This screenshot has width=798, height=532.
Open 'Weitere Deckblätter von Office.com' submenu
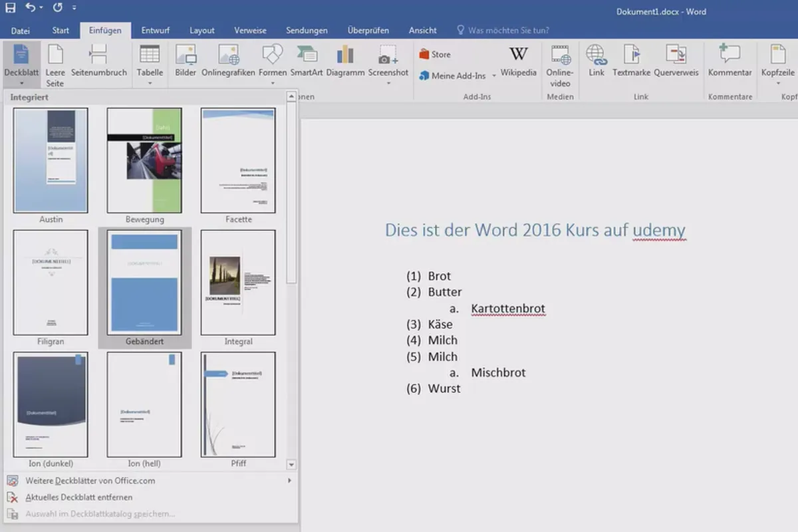tap(149, 480)
